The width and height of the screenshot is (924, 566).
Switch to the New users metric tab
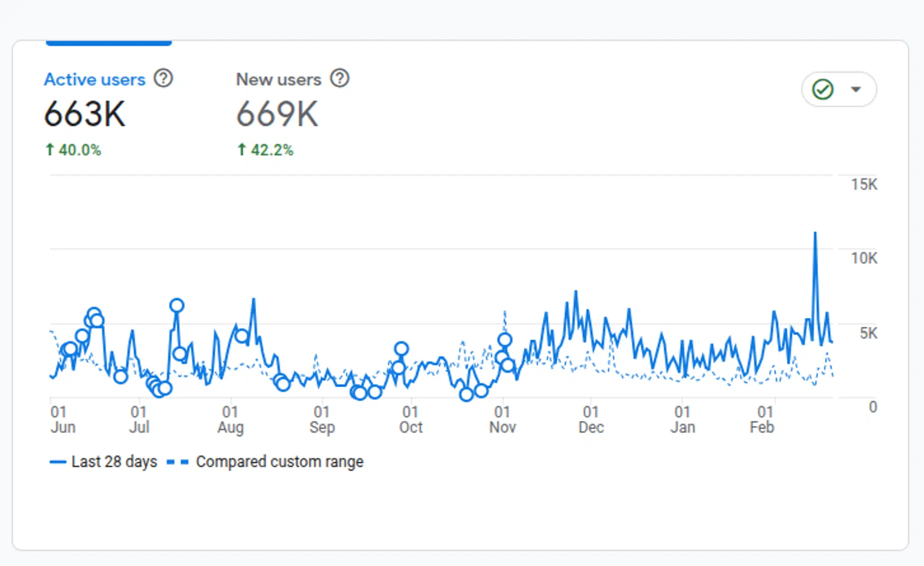(x=278, y=79)
